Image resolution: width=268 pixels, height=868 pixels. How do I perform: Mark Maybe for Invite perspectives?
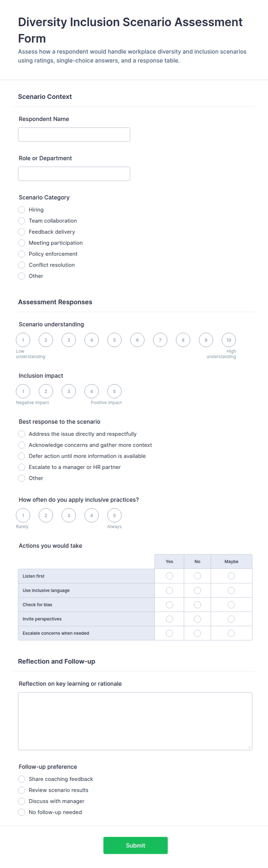231,619
